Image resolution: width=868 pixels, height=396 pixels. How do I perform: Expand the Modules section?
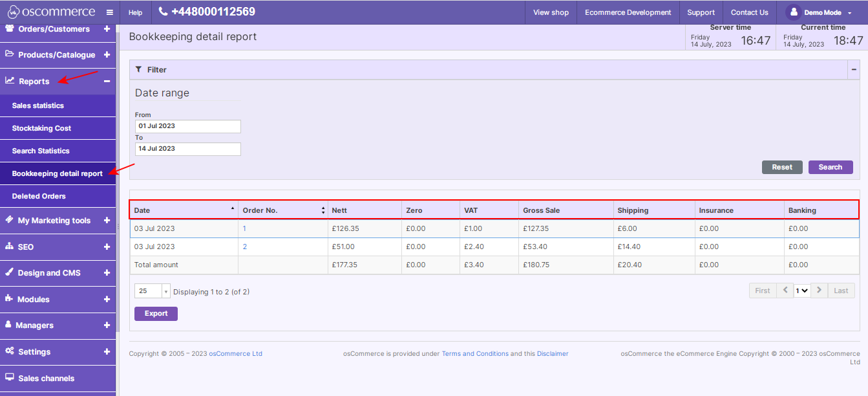107,300
